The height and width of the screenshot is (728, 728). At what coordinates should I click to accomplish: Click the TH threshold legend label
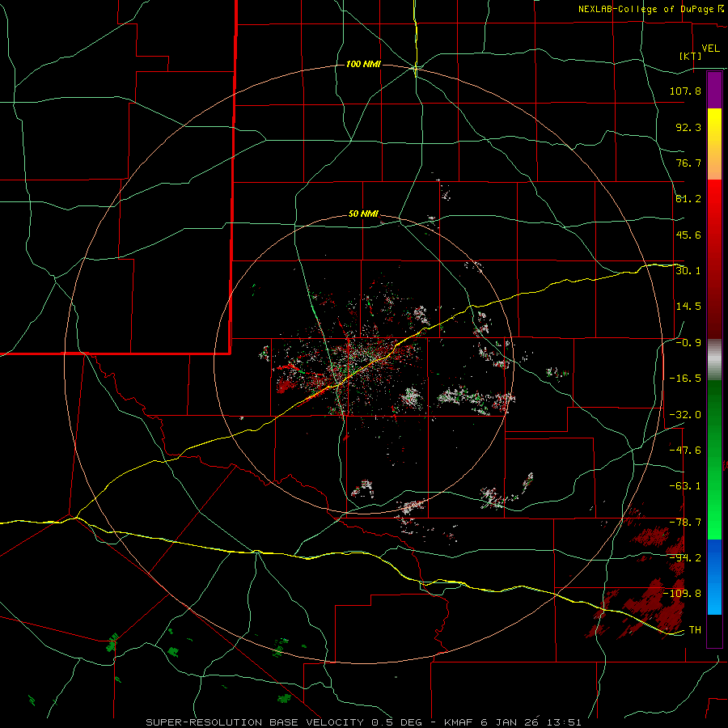click(x=695, y=630)
